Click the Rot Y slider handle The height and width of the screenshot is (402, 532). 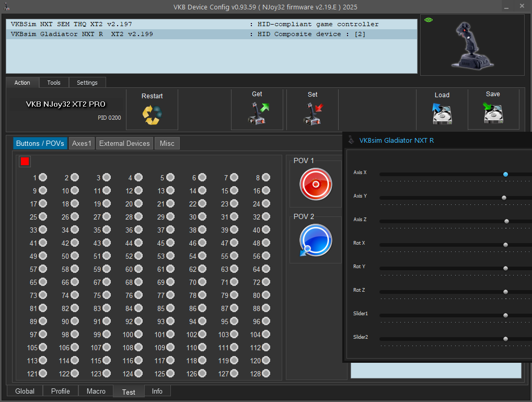(x=505, y=268)
